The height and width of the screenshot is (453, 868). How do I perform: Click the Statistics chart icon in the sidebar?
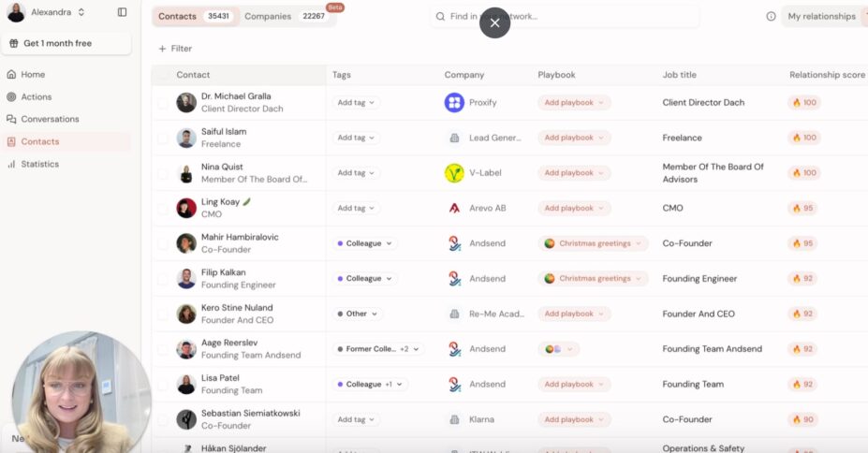coord(11,164)
